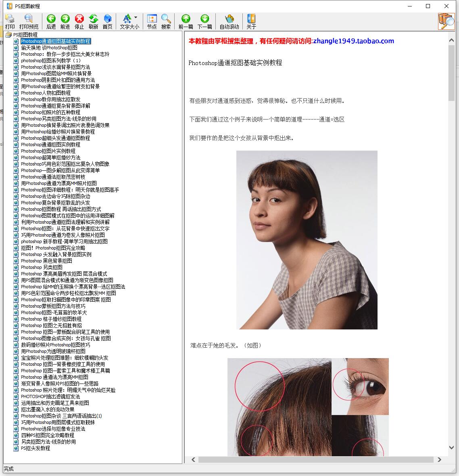
Task: Open Photoshop复杂背景抠散乱的头发
Action: (55, 203)
